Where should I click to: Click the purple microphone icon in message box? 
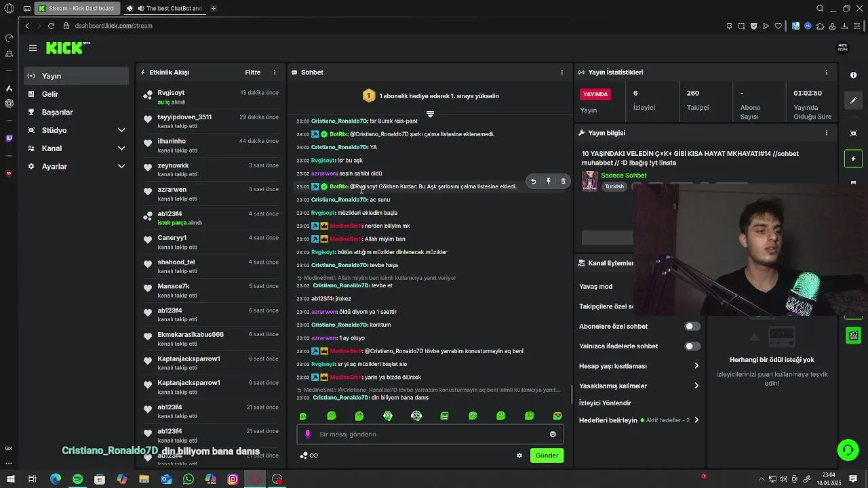point(308,434)
